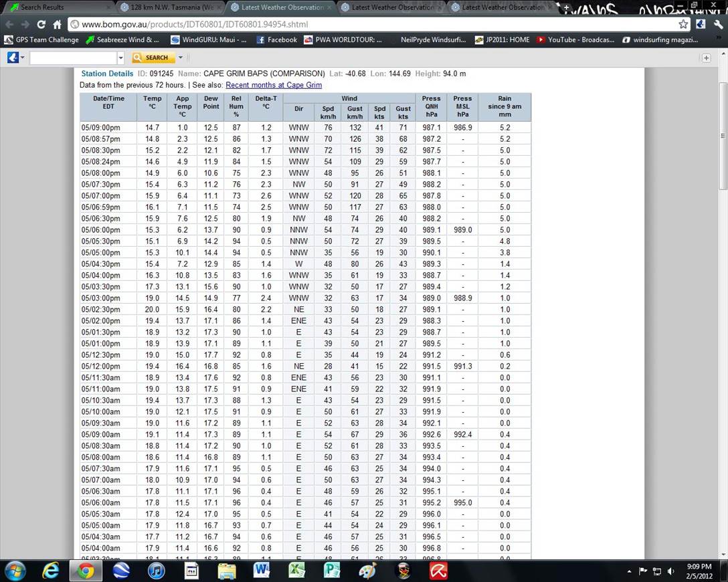Open the Chrome wrench settings menu

[x=718, y=24]
